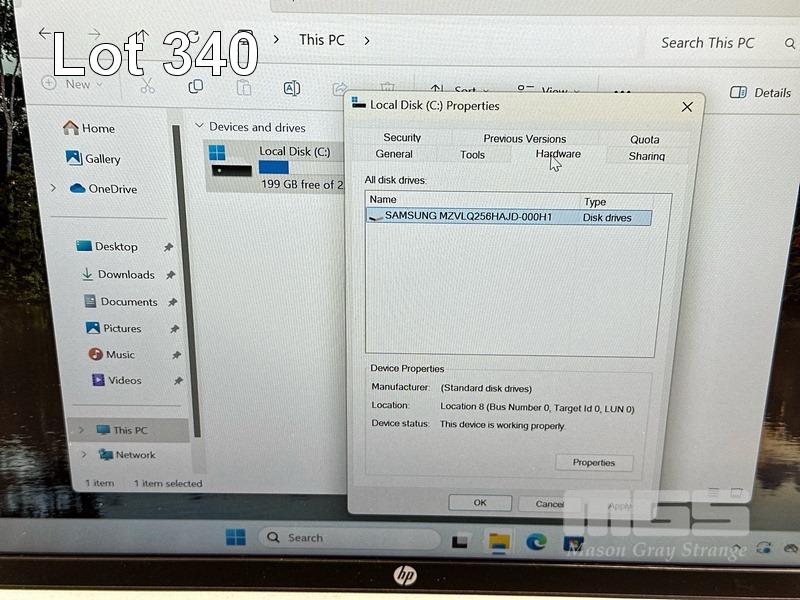Expand the OneDrive tree node
The width and height of the screenshot is (800, 600).
tap(54, 188)
